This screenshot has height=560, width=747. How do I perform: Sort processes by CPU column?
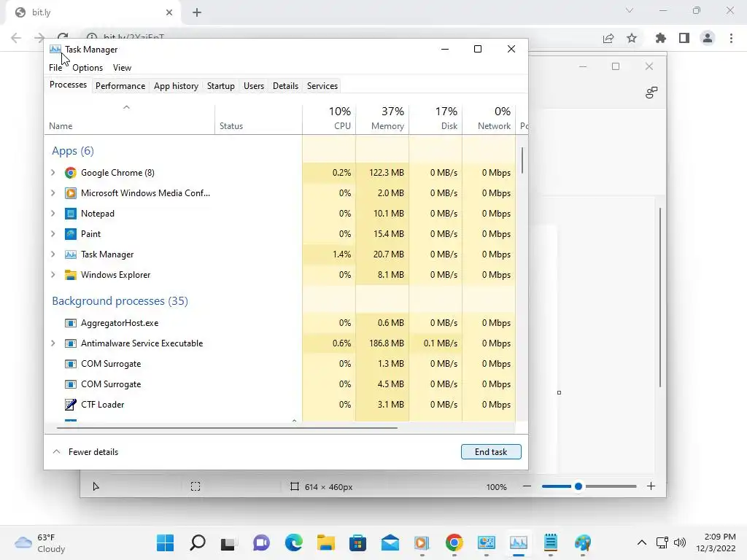pyautogui.click(x=329, y=119)
